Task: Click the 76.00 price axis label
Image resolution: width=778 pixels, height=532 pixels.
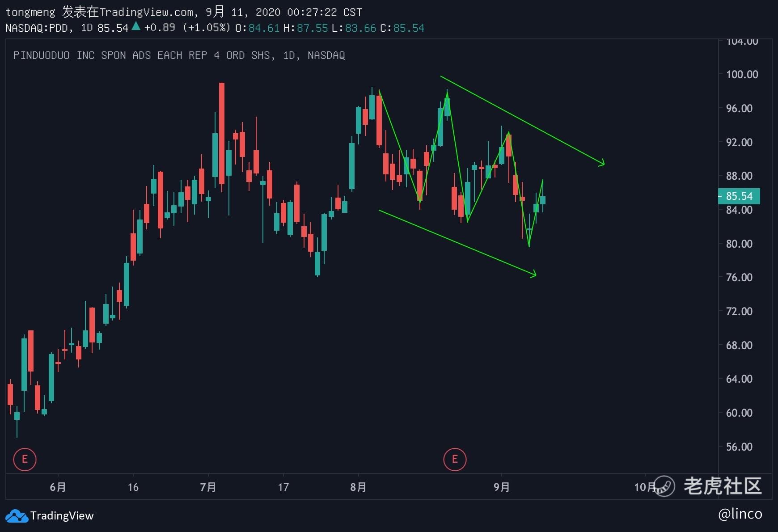Action: pyautogui.click(x=739, y=277)
